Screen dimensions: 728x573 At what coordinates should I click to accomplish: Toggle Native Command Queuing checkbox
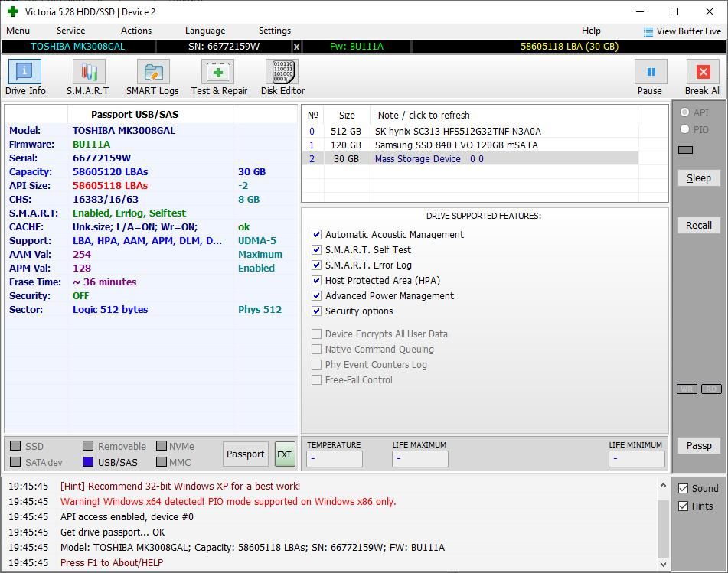316,349
